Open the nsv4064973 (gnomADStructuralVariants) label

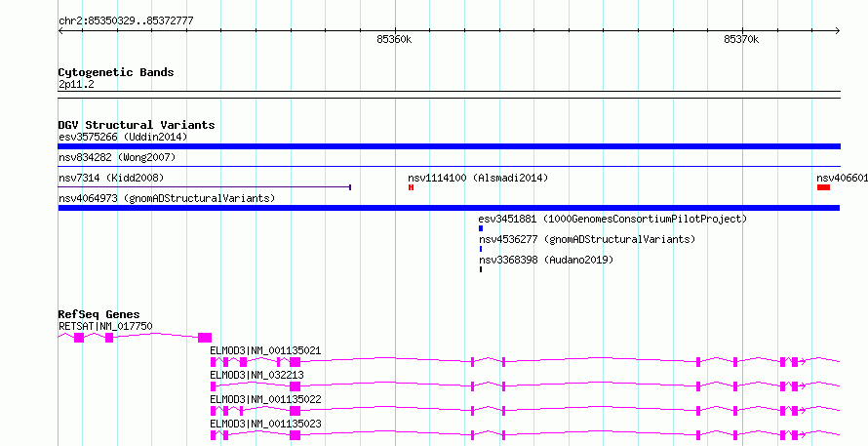point(167,198)
